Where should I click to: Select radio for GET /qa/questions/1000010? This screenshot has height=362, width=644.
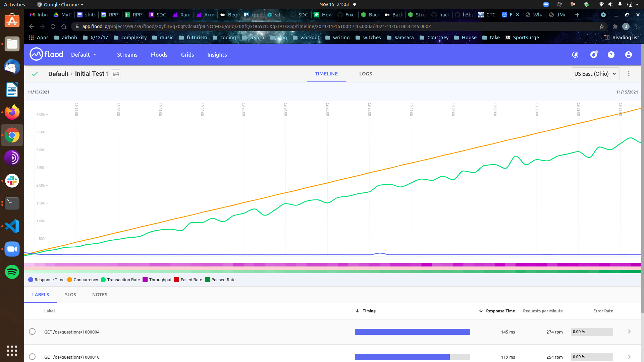point(32,357)
